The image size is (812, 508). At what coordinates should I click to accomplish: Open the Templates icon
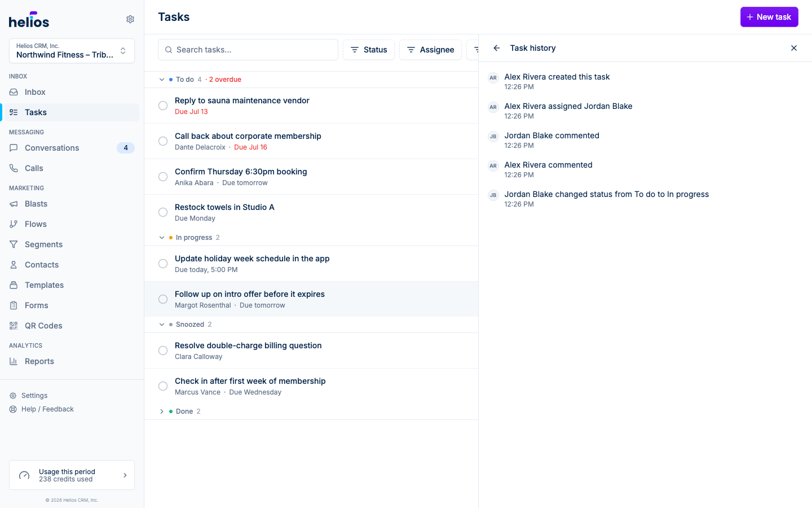14,285
